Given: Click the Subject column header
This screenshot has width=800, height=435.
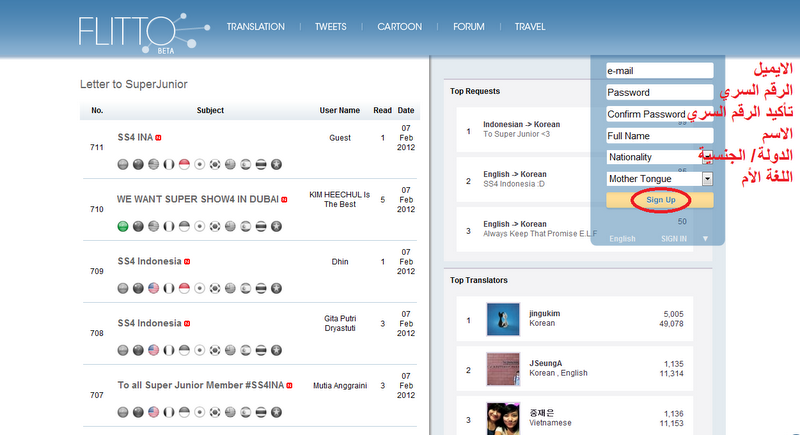Looking at the screenshot, I should (210, 110).
